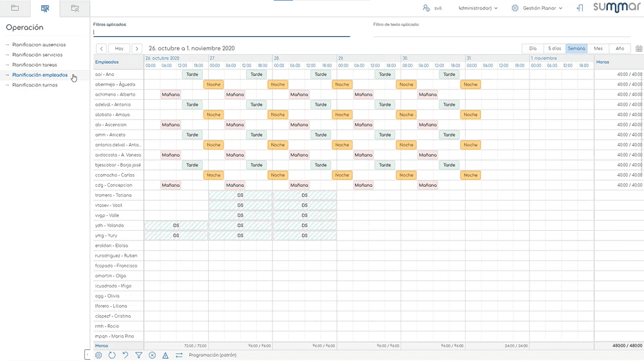Image resolution: width=644 pixels, height=361 pixels.
Task: Open Planificación turnos
Action: coord(35,84)
